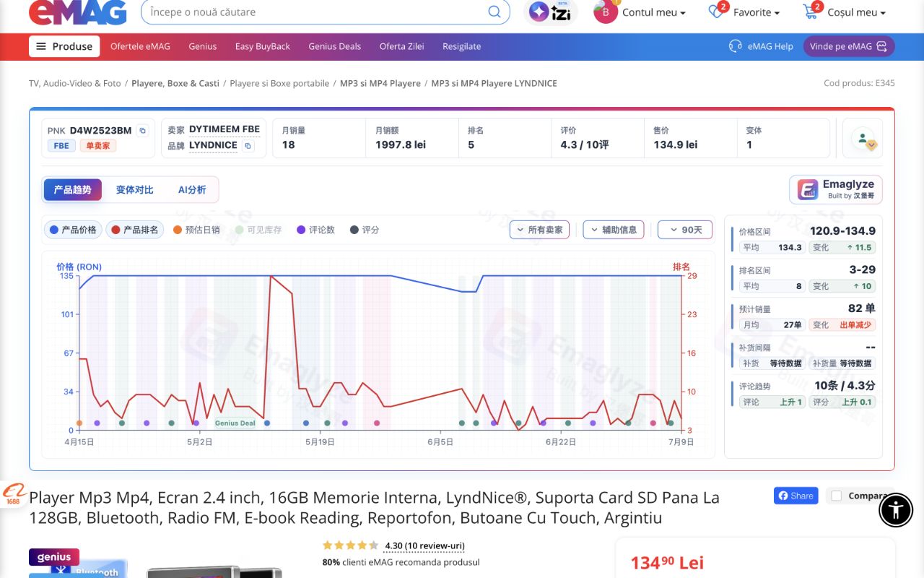The image size is (924, 578).
Task: Toggle the 预估日销 series
Action: coord(196,230)
